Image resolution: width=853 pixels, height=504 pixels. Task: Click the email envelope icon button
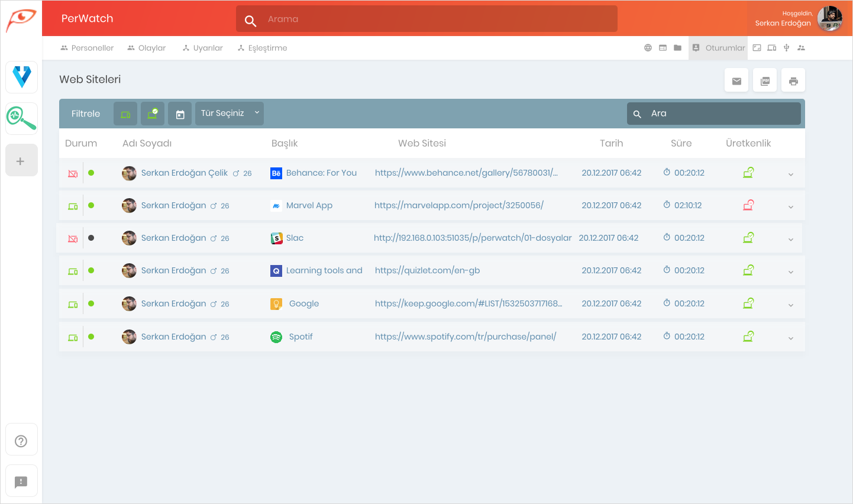[x=736, y=80]
